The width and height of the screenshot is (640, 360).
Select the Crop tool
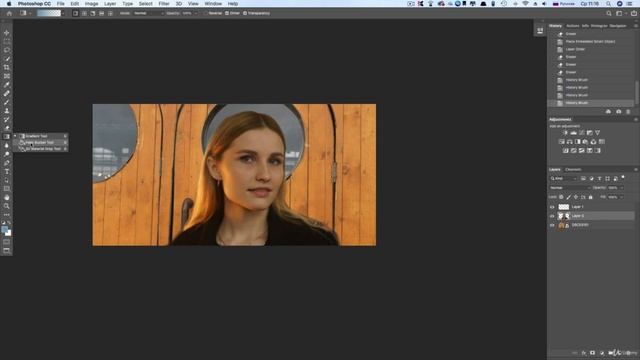click(7, 67)
